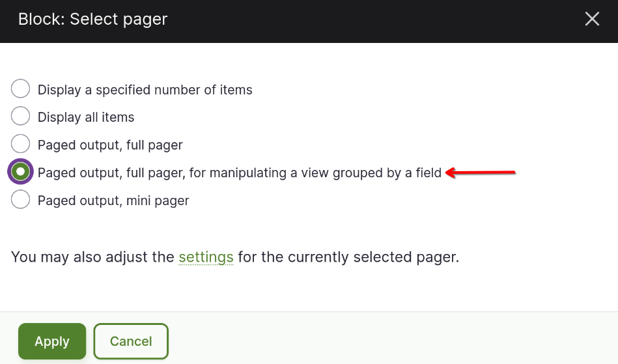Click the red arrow pointing at the option
This screenshot has width=618, height=364.
(481, 173)
